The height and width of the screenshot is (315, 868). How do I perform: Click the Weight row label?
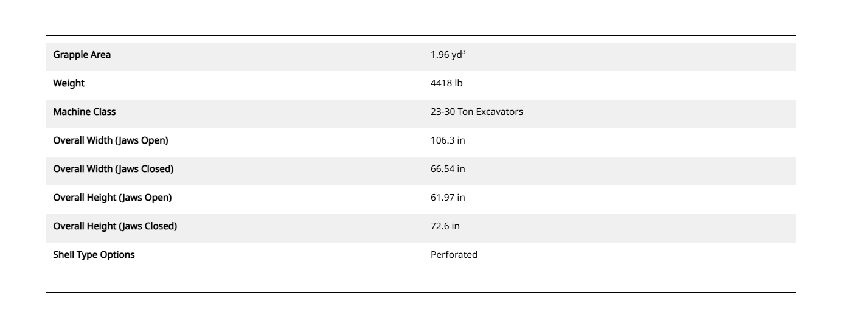[69, 83]
